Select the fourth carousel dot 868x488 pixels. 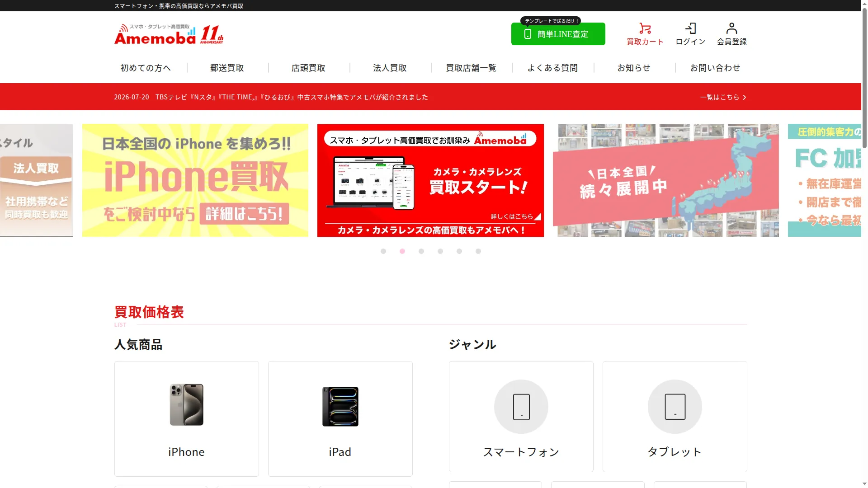click(440, 251)
